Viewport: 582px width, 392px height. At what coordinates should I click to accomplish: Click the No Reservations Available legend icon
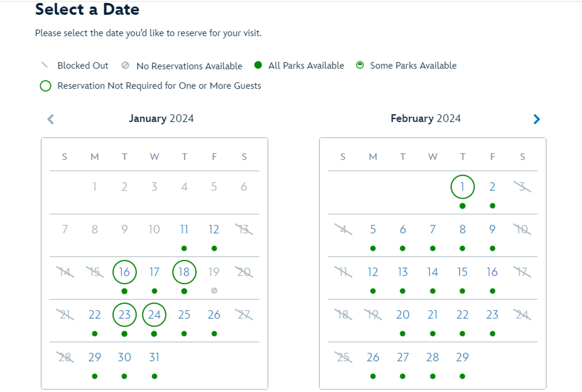125,65
